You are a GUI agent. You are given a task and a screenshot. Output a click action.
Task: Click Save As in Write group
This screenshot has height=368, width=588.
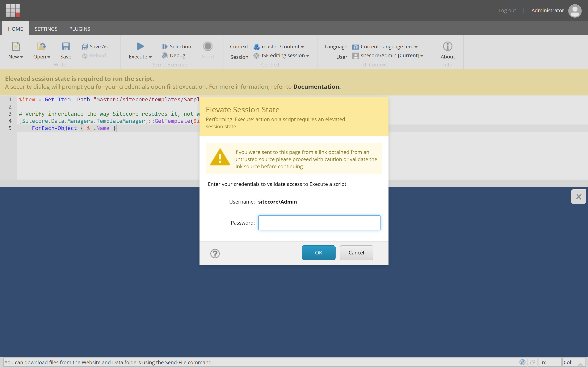pos(97,46)
